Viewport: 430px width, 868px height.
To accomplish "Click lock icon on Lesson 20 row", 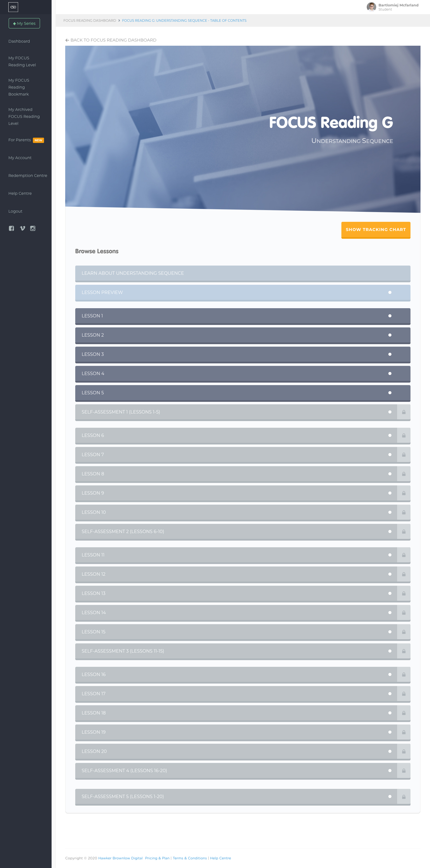I will (x=403, y=752).
